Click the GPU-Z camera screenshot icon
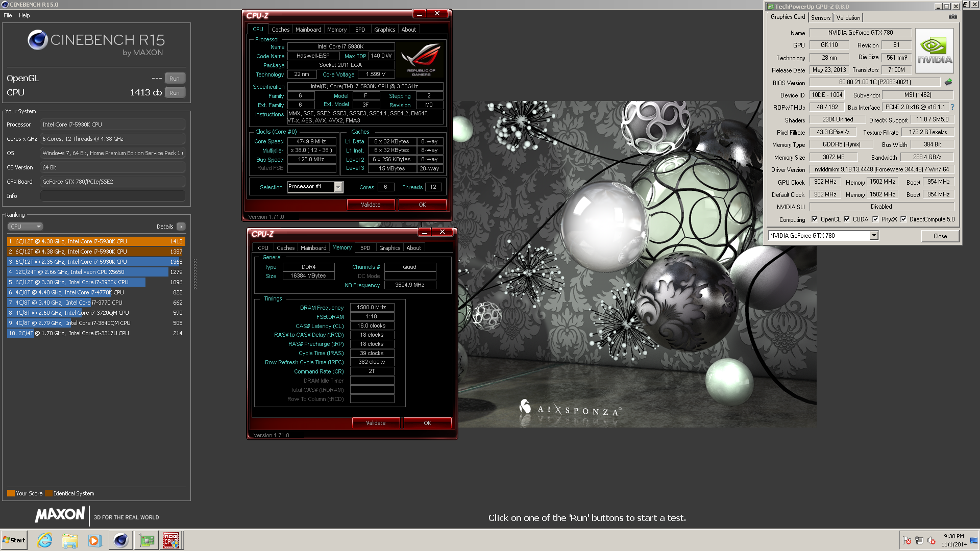The image size is (980, 551). click(952, 17)
